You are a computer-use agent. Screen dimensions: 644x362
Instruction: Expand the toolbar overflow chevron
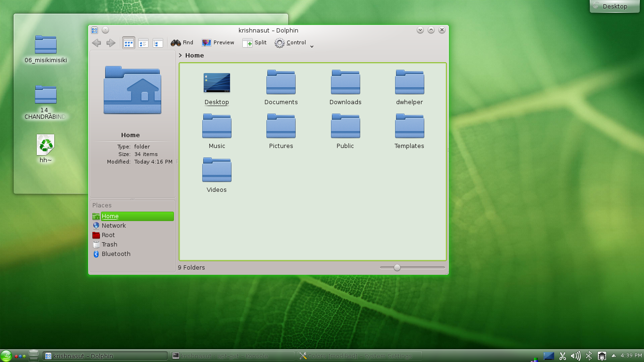[x=312, y=46]
